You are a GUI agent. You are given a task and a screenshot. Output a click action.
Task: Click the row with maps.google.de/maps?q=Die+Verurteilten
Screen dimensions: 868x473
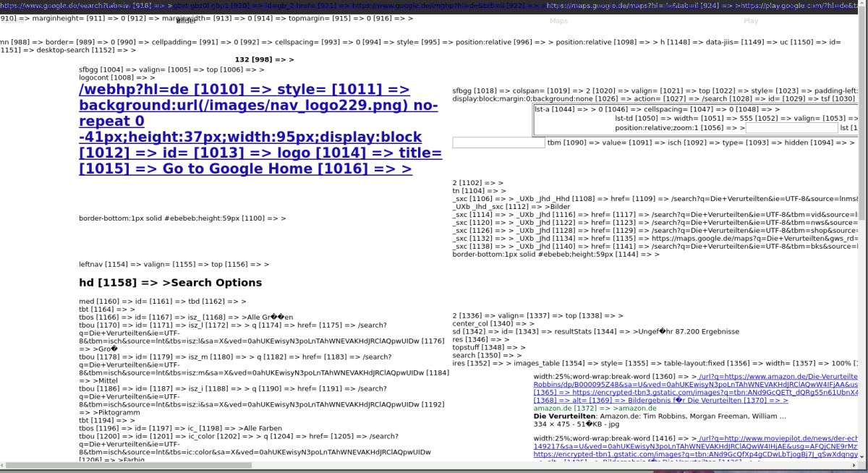click(655, 239)
